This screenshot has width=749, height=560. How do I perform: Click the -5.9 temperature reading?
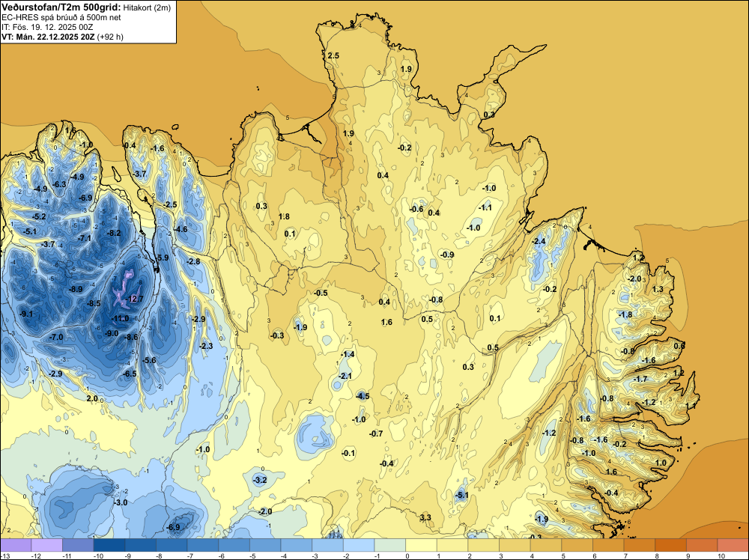click(x=162, y=258)
